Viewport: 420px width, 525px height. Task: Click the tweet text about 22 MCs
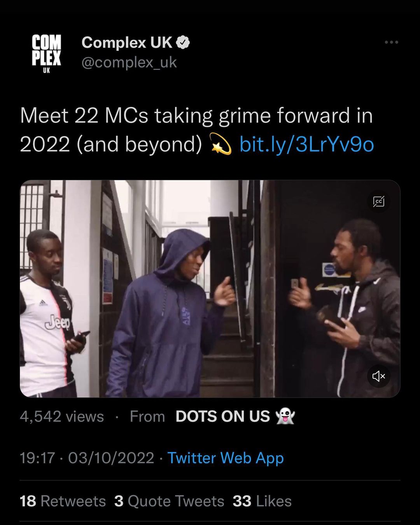[196, 130]
